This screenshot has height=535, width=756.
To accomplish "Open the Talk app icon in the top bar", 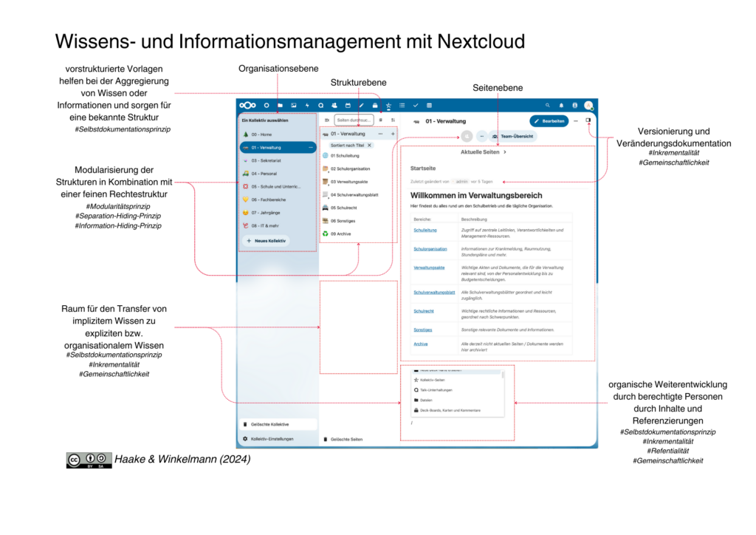I will [320, 105].
